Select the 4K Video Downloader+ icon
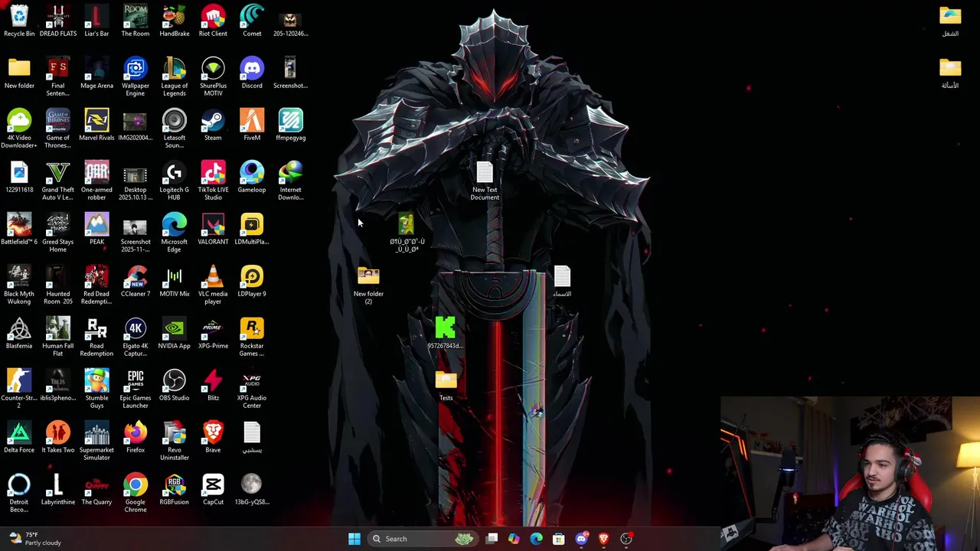The width and height of the screenshot is (980, 551). click(x=19, y=129)
